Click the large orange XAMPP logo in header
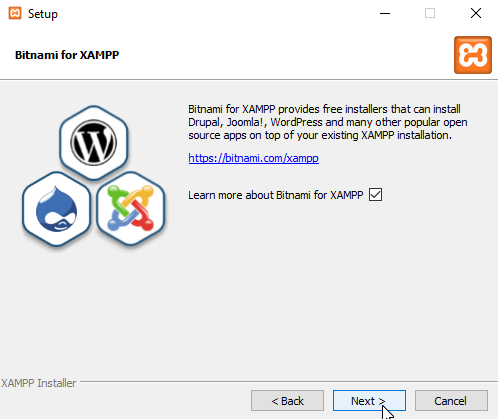Viewport: 498px width, 419px height. [x=473, y=55]
